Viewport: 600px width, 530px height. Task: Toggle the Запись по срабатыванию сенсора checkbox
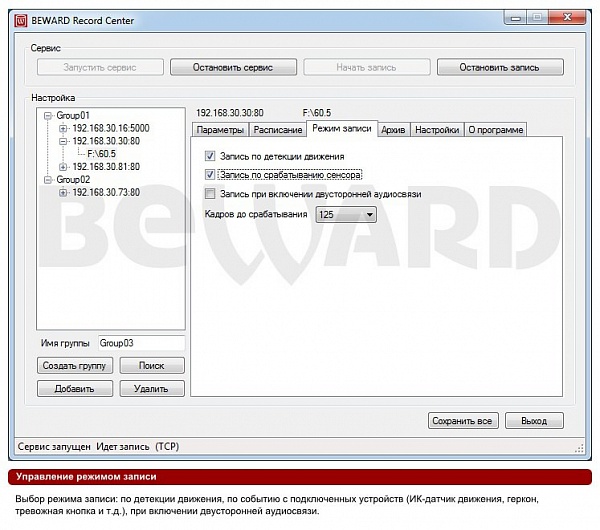pos(210,174)
